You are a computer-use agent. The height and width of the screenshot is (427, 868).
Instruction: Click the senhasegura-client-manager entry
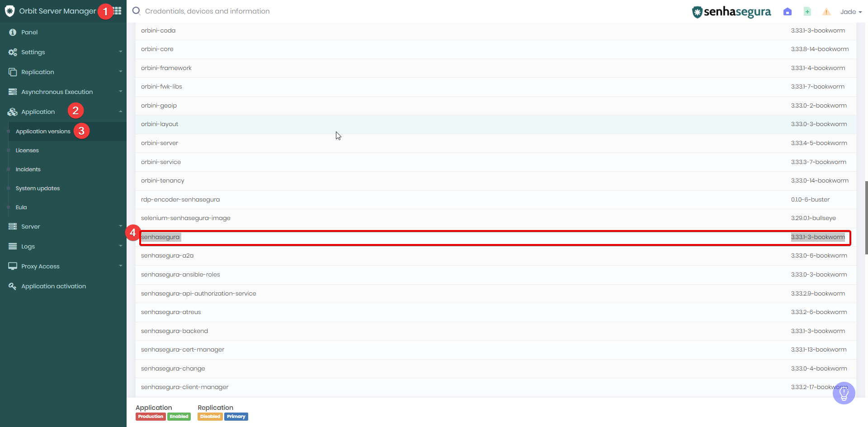coord(184,387)
